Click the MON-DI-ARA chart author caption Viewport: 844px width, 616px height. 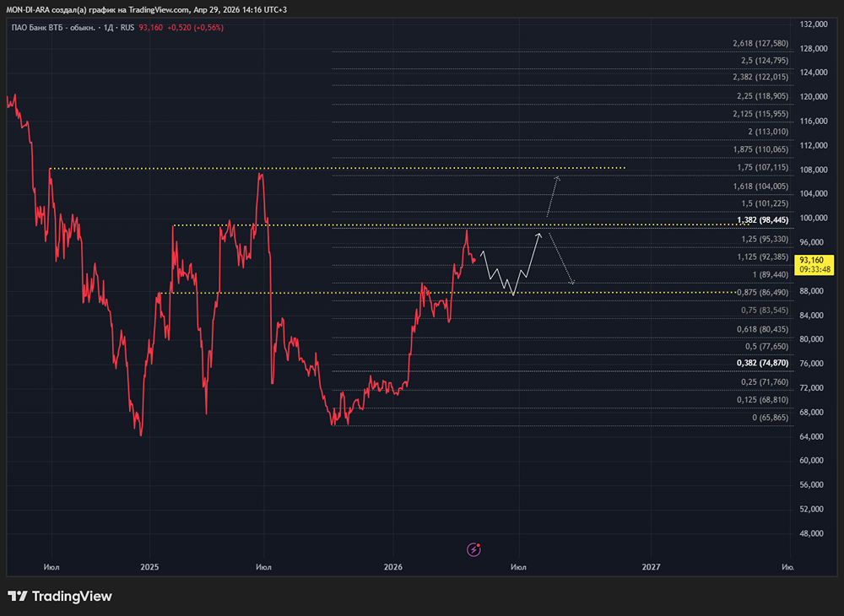click(x=146, y=9)
